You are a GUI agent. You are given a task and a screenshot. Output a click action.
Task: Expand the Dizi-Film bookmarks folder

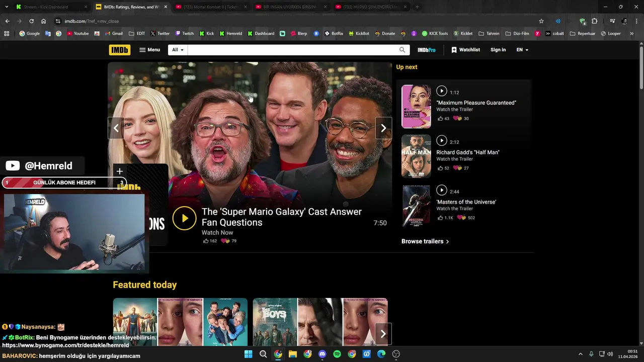[517, 34]
